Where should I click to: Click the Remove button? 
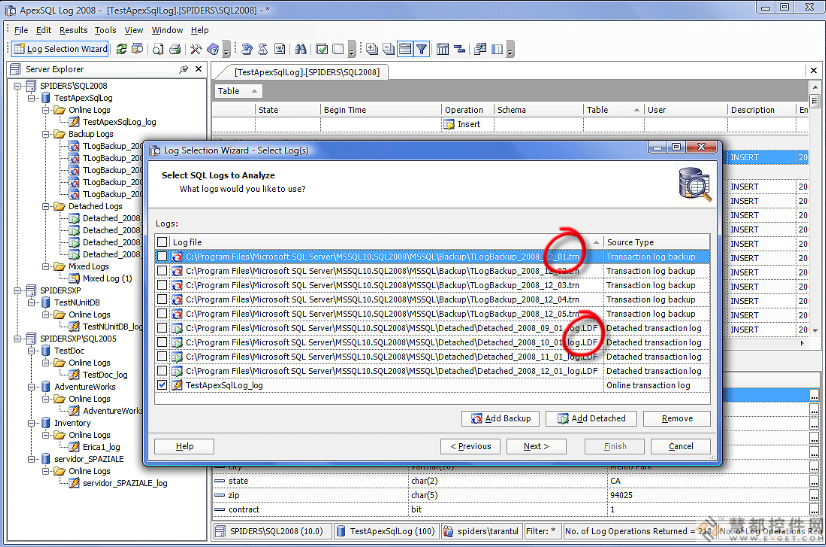[x=677, y=418]
